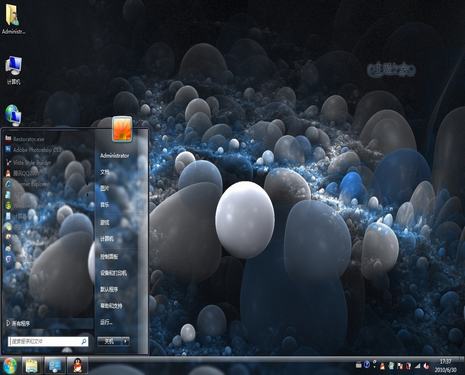465x375 pixels.
Task: Open Administrator personal folder link
Action: pyautogui.click(x=115, y=156)
